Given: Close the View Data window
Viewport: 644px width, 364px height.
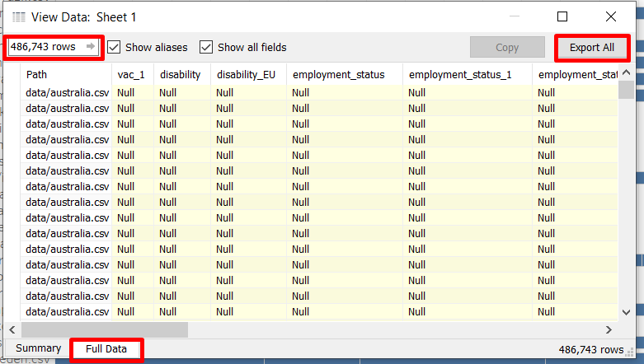Looking at the screenshot, I should click(x=611, y=16).
